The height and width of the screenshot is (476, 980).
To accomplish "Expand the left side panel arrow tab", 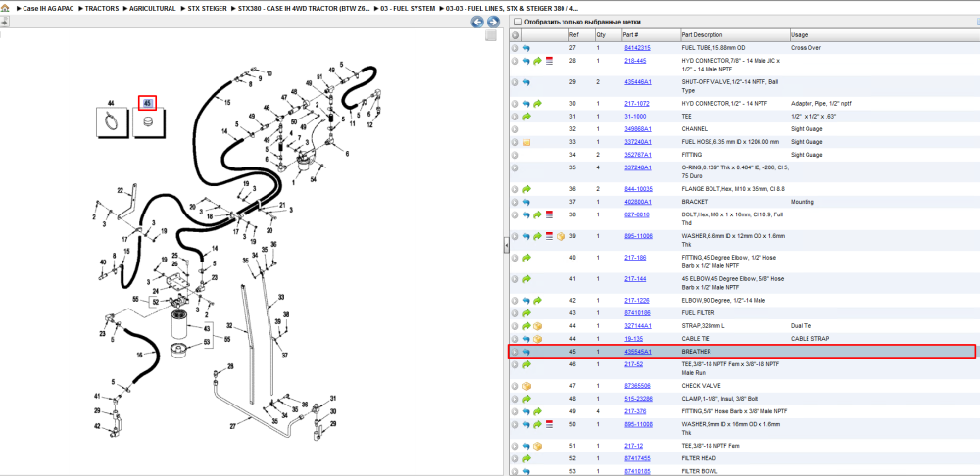I will 4,22.
